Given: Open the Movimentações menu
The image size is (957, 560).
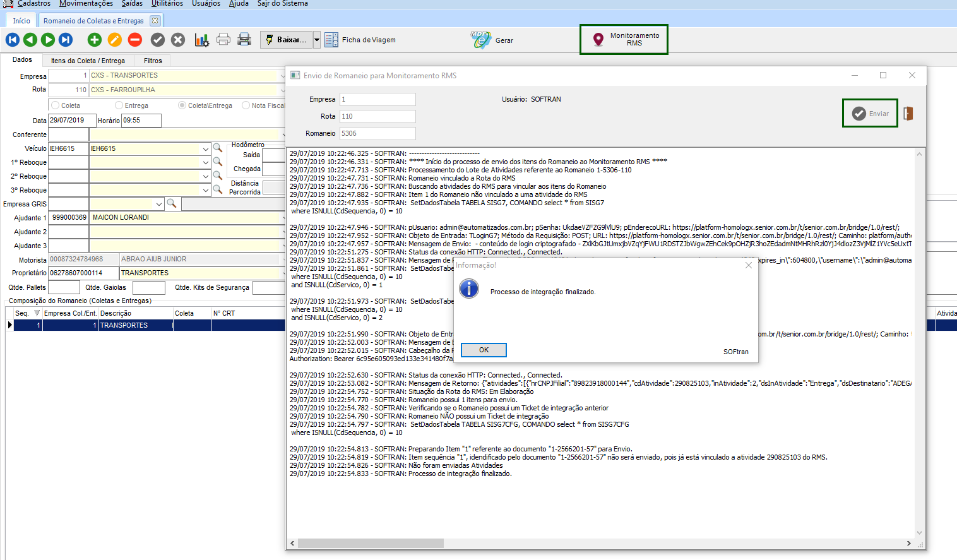Looking at the screenshot, I should tap(86, 3).
